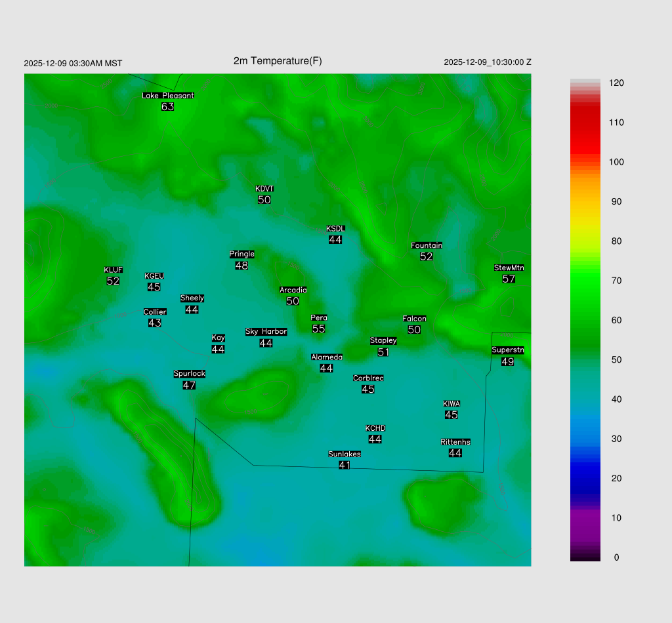Click the UTC Z timestamp text
This screenshot has width=672, height=623.
[487, 62]
